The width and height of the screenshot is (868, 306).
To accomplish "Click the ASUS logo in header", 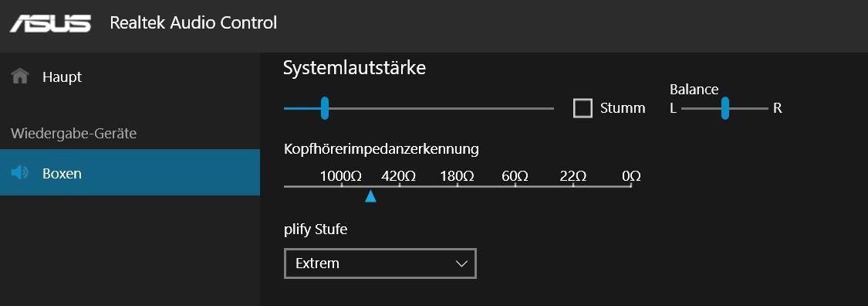I will click(50, 23).
